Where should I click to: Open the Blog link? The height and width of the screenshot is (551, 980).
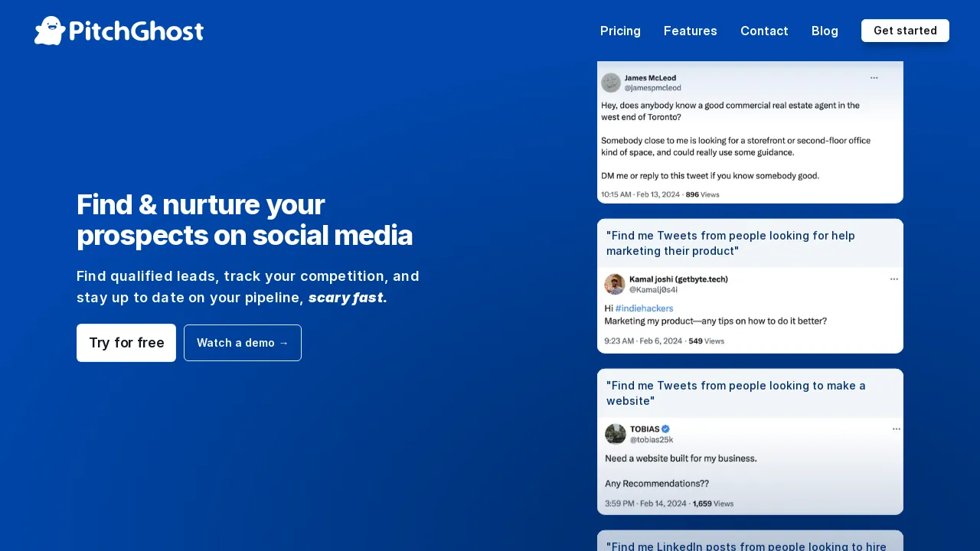tap(825, 31)
